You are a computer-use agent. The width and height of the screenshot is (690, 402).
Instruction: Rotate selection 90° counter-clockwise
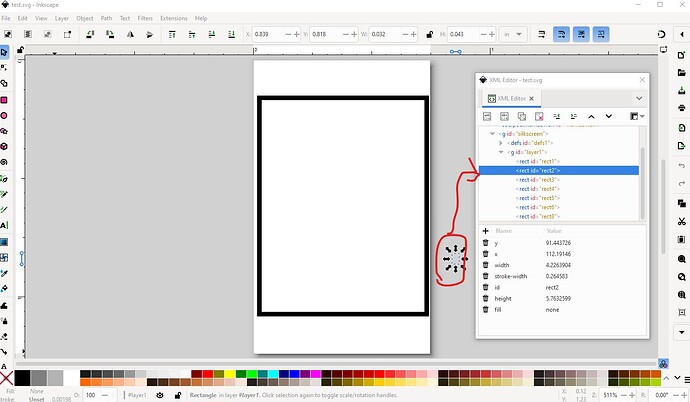[90, 34]
